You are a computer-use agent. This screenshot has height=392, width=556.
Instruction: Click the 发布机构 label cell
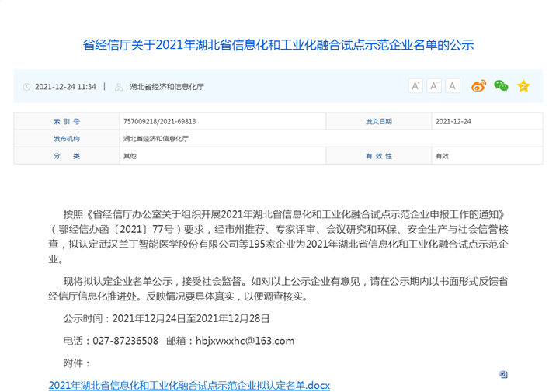[67, 139]
